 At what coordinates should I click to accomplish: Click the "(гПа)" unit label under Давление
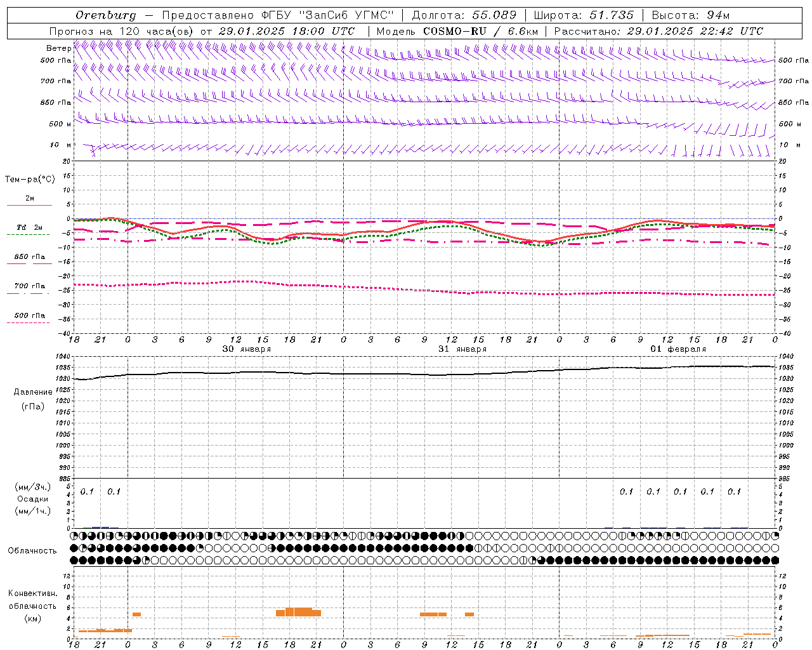tap(33, 406)
